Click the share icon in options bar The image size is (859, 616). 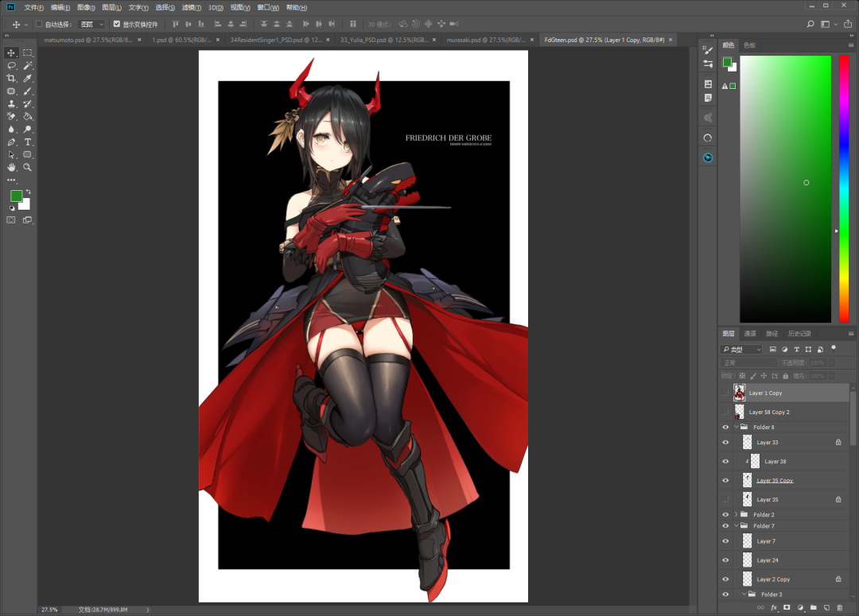pos(848,24)
